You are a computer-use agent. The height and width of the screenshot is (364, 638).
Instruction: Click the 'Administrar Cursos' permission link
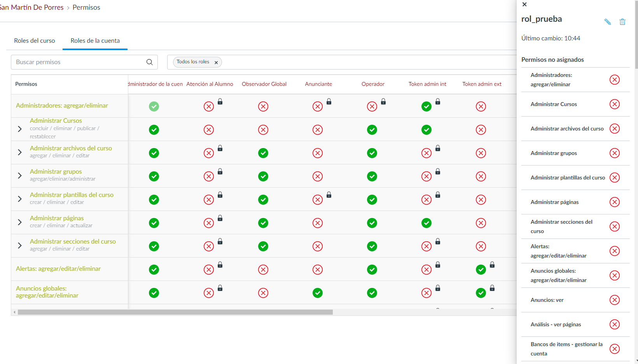[x=56, y=120]
